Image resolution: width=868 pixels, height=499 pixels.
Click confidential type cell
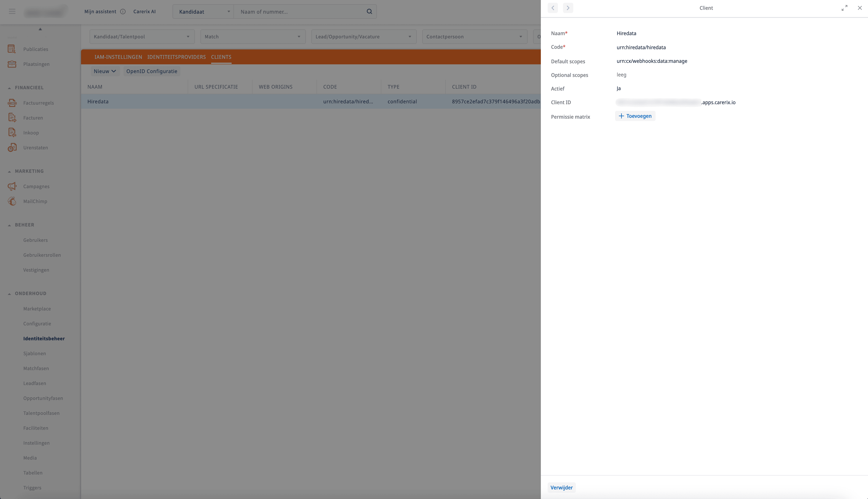coord(402,101)
